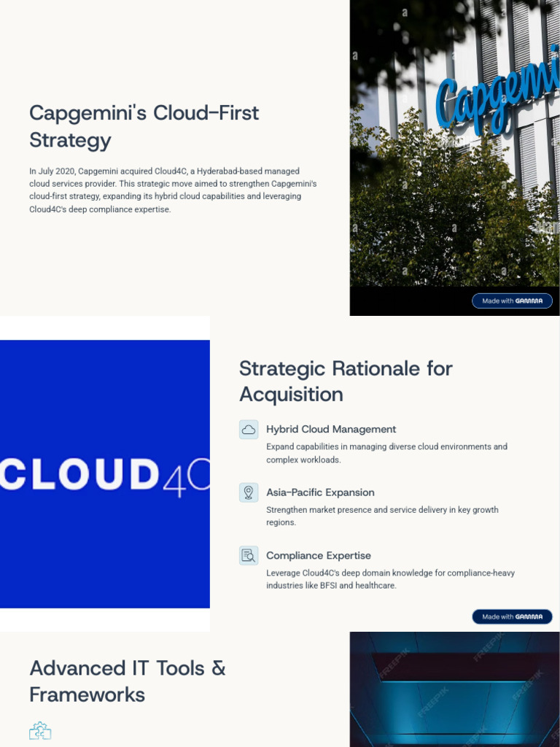Select the blue neon corridor image
This screenshot has height=747, width=560.
click(x=455, y=689)
